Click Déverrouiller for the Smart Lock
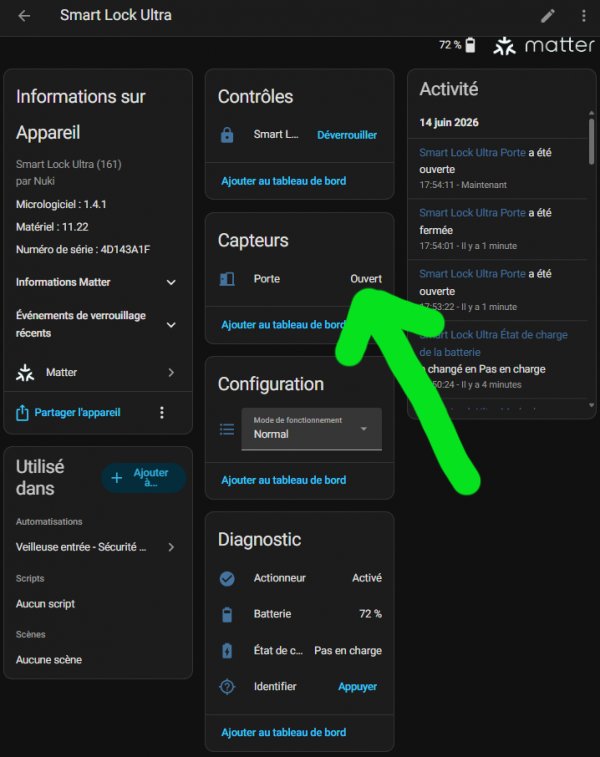Screen dimensions: 600x757 pyautogui.click(x=347, y=135)
